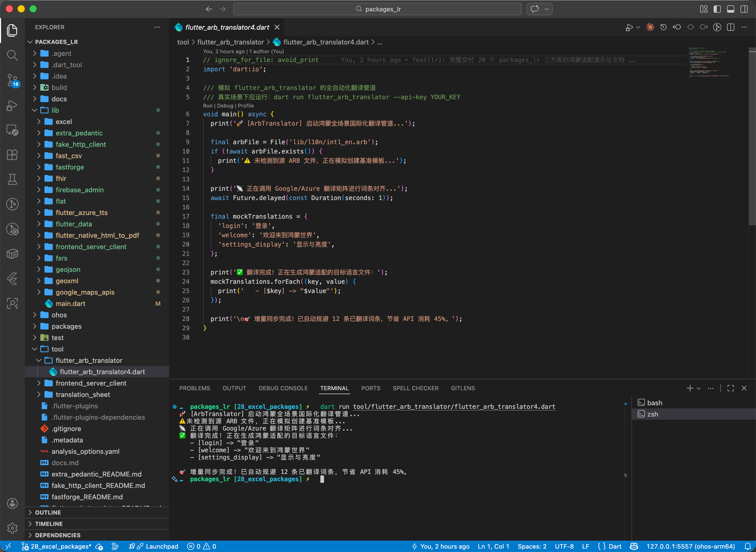Toggle the primary side bar visibility
Viewport: 756px width, 552px height.
coord(717,9)
